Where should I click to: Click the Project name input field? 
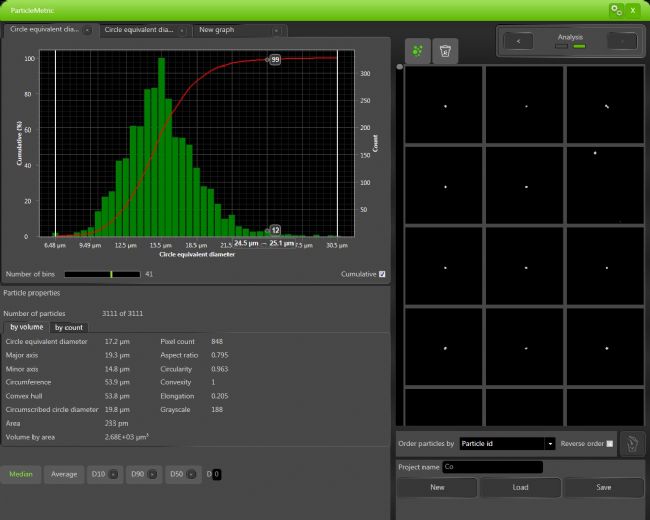tap(491, 466)
